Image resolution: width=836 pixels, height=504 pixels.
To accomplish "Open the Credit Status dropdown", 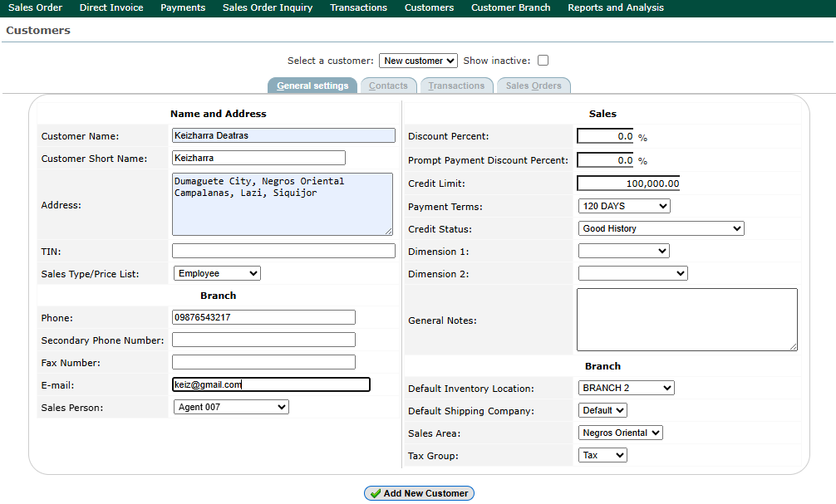I will tap(661, 228).
